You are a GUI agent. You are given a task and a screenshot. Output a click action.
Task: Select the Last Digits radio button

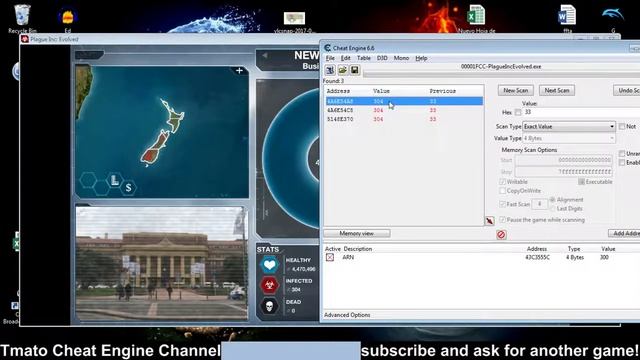tap(553, 209)
